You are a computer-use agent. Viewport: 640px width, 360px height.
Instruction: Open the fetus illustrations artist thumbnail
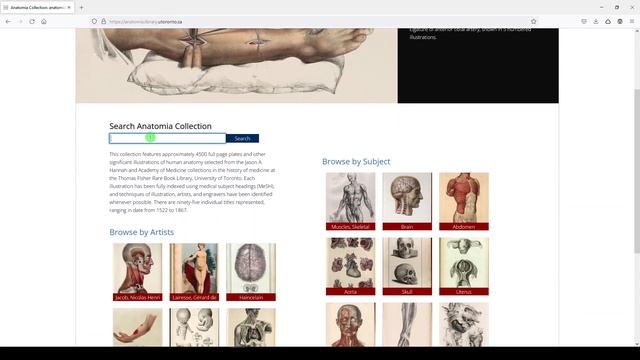pyautogui.click(x=194, y=327)
